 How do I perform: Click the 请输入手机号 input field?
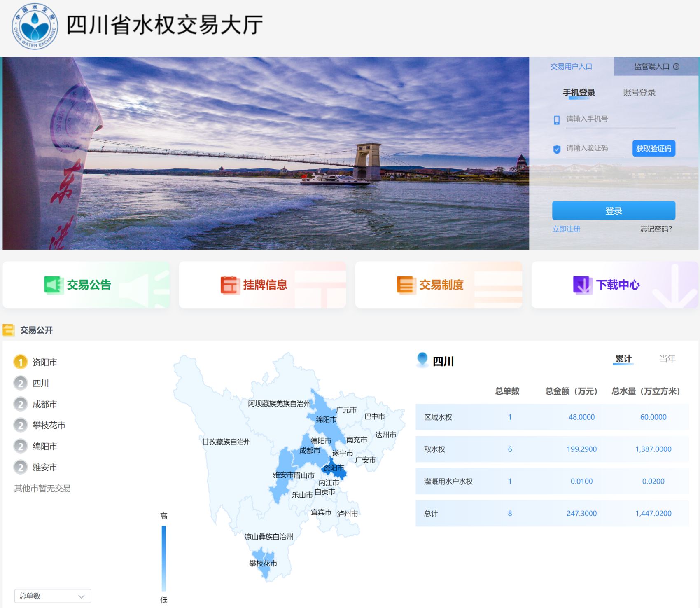coord(621,119)
